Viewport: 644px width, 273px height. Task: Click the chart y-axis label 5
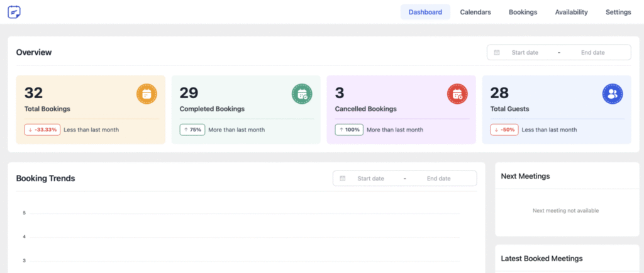point(25,213)
